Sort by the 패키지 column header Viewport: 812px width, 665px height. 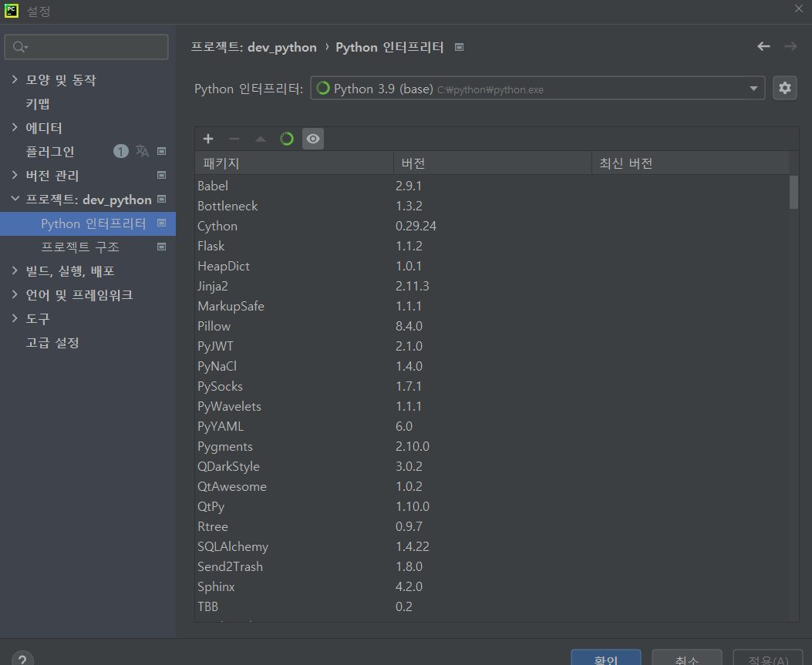(x=294, y=163)
